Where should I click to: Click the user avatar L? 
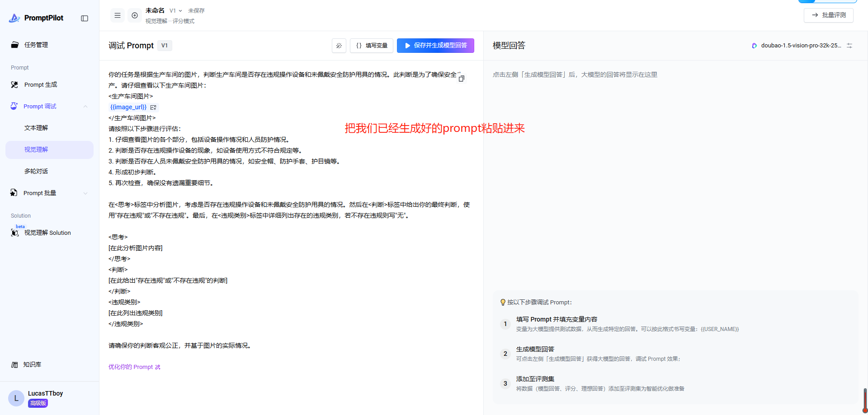pyautogui.click(x=16, y=398)
